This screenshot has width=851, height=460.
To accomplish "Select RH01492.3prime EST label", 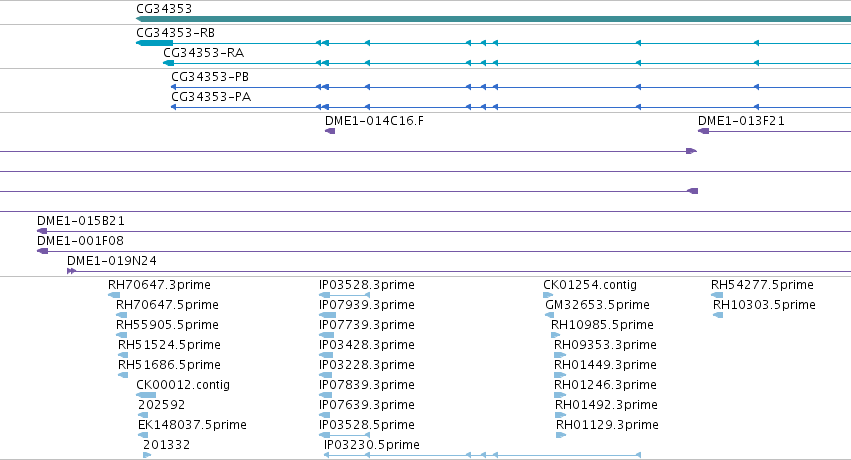I will (606, 405).
